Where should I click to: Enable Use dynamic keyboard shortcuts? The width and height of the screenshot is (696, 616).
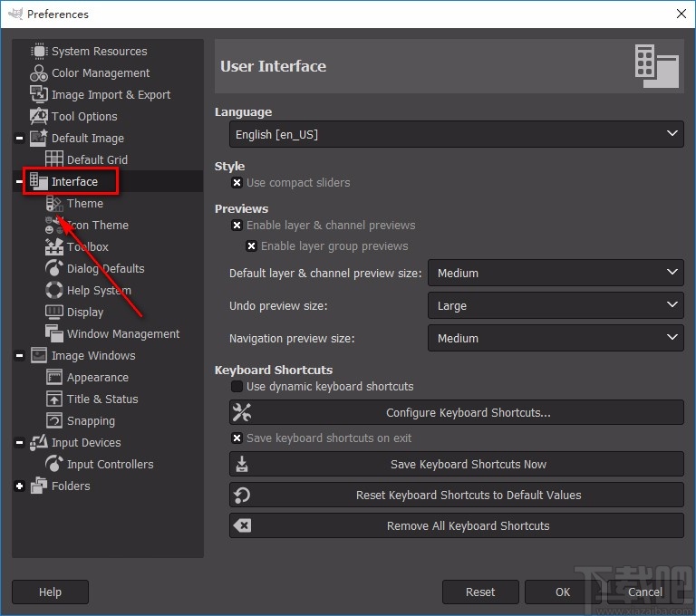237,387
